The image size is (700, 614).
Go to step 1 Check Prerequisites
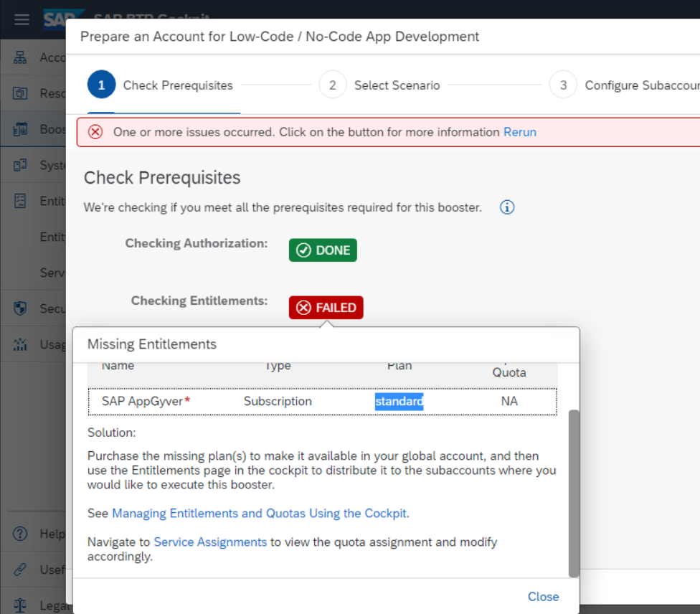pyautogui.click(x=160, y=85)
